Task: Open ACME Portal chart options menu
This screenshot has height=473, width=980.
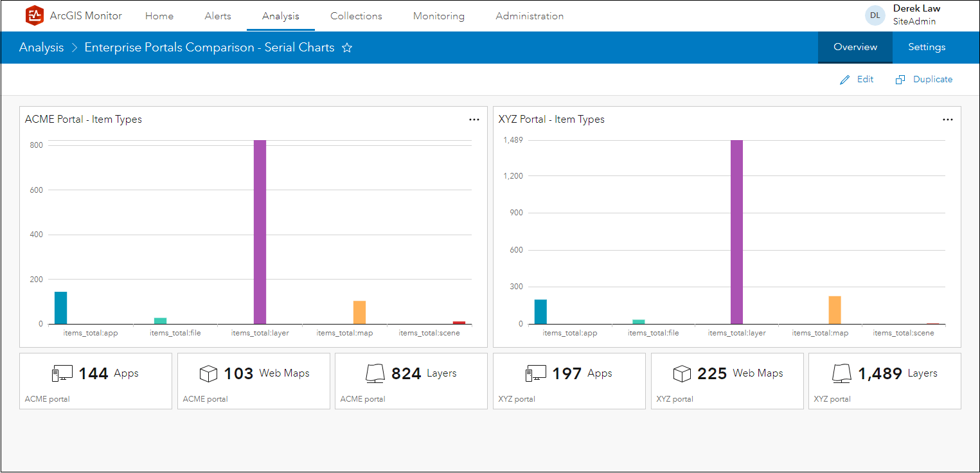Action: [x=474, y=120]
